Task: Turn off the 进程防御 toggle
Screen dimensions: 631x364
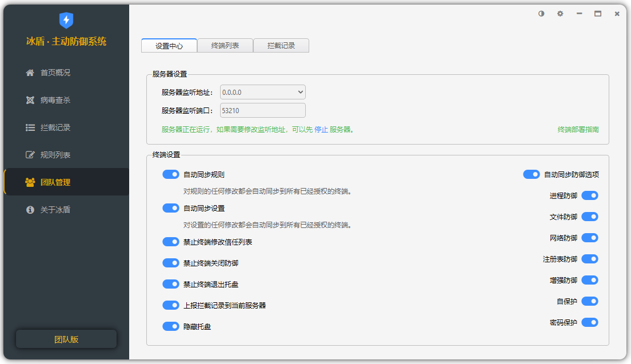Action: tap(589, 195)
